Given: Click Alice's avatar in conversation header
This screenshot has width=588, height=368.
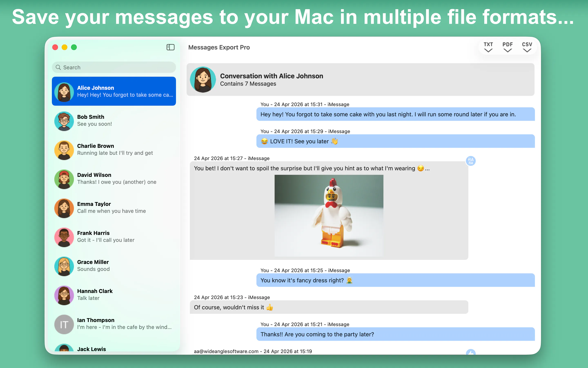Looking at the screenshot, I should pos(203,80).
